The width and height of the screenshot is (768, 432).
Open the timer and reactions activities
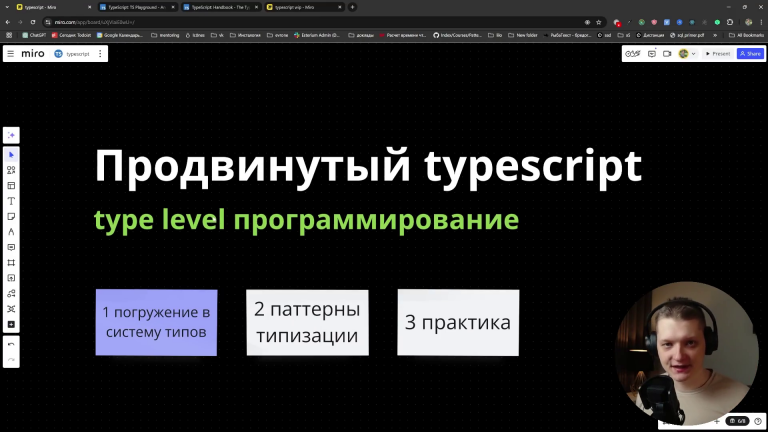pyautogui.click(x=633, y=54)
